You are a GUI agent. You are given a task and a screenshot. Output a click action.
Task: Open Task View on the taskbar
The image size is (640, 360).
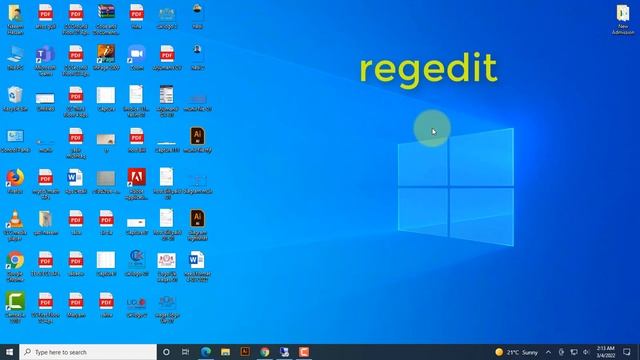185,352
